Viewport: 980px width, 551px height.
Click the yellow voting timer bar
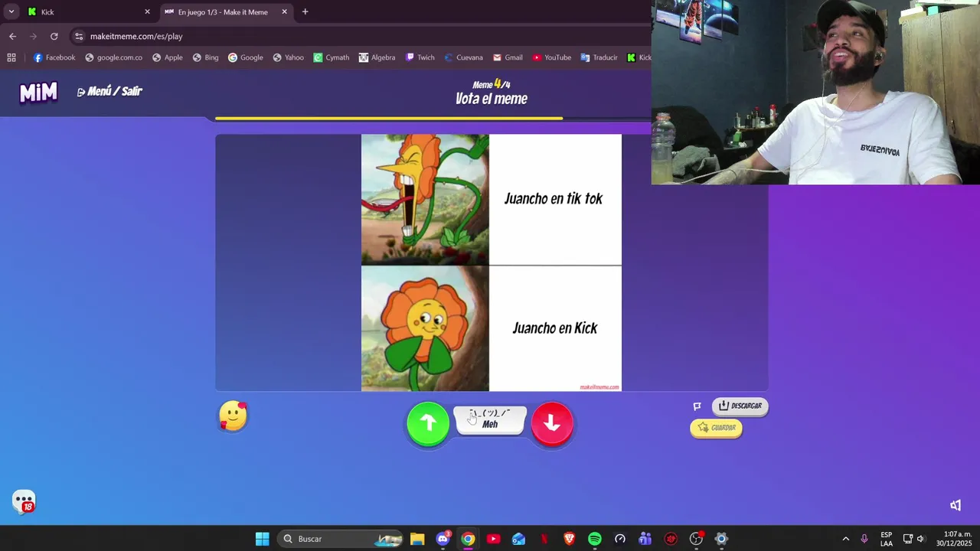point(389,119)
